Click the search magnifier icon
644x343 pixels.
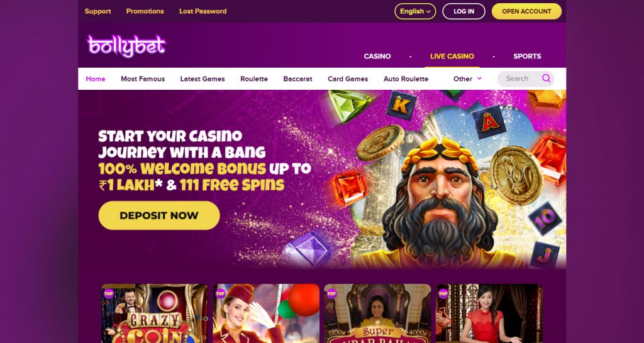tap(546, 79)
